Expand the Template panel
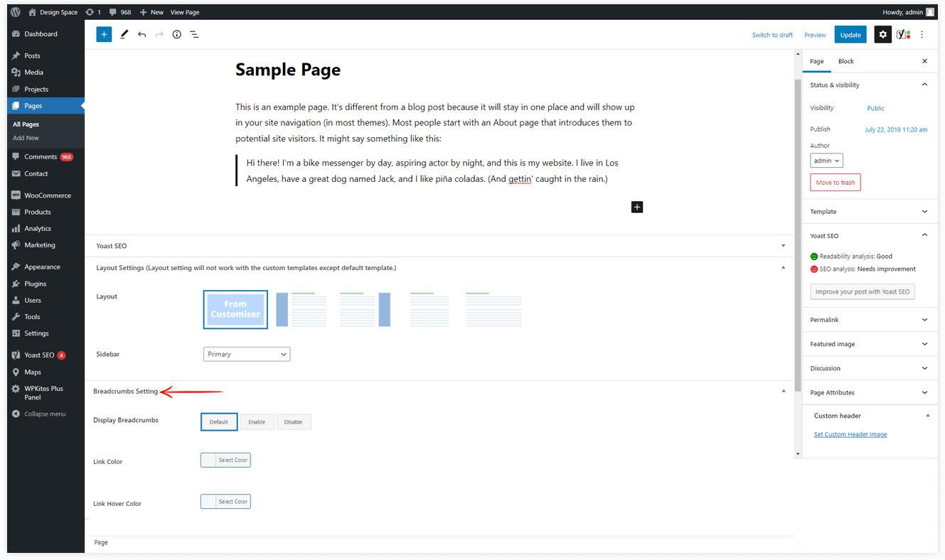Image resolution: width=945 pixels, height=560 pixels. coord(870,211)
